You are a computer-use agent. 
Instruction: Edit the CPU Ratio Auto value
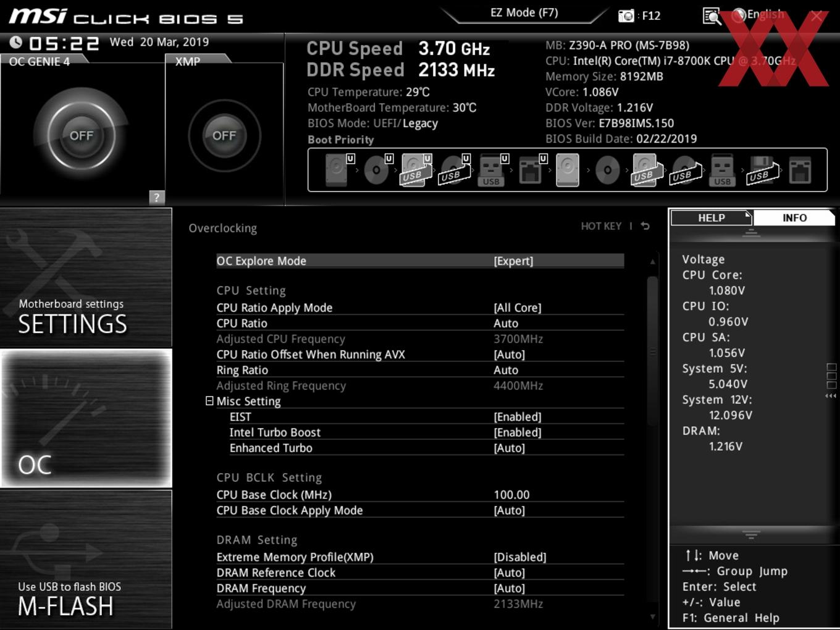pos(506,323)
